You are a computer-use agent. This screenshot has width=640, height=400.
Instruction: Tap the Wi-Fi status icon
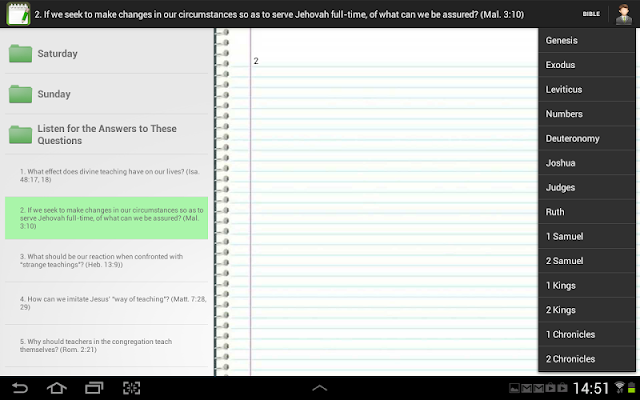click(619, 387)
